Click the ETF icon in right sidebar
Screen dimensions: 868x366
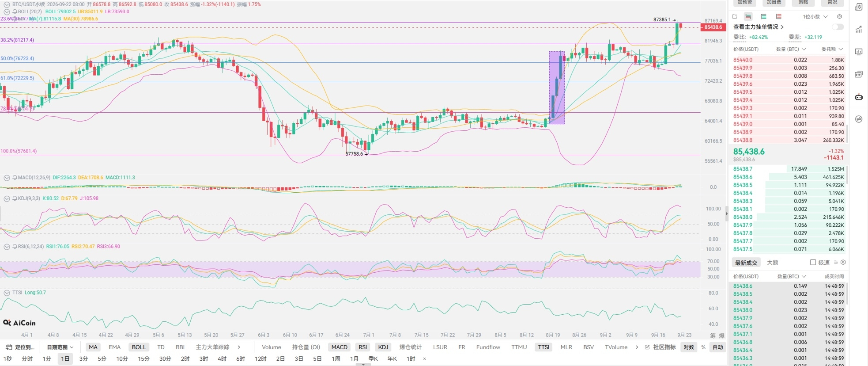pos(859,74)
